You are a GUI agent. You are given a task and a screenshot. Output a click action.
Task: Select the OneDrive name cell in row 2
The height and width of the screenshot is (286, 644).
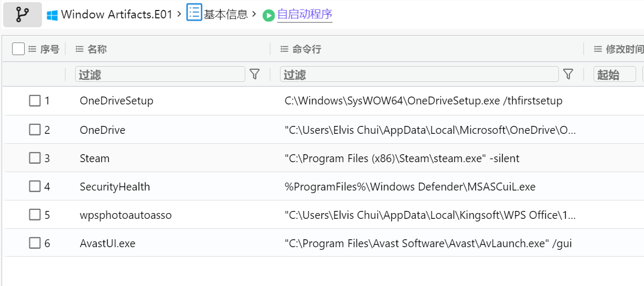pos(102,130)
